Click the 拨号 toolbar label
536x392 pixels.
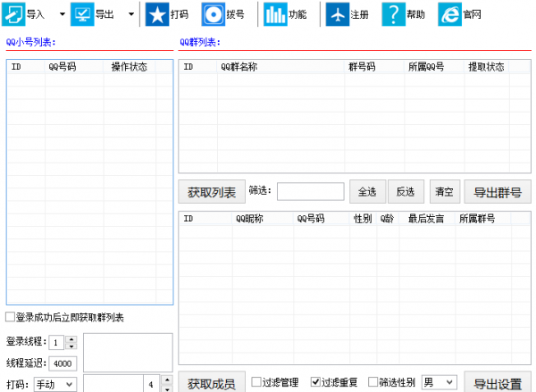click(236, 14)
